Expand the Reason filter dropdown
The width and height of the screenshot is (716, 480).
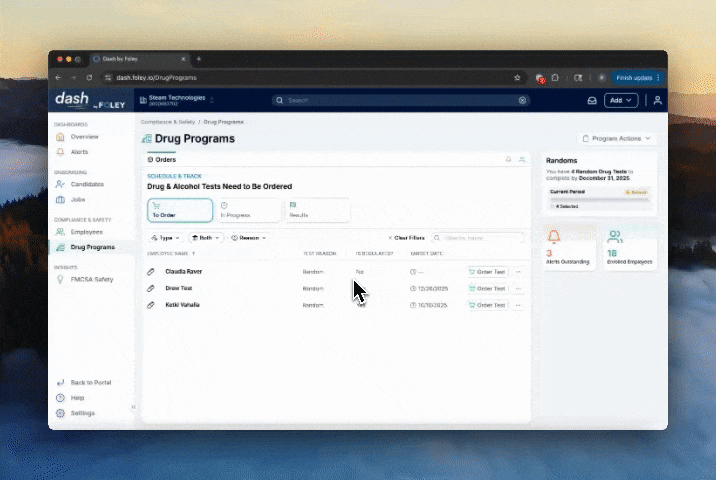coord(249,238)
